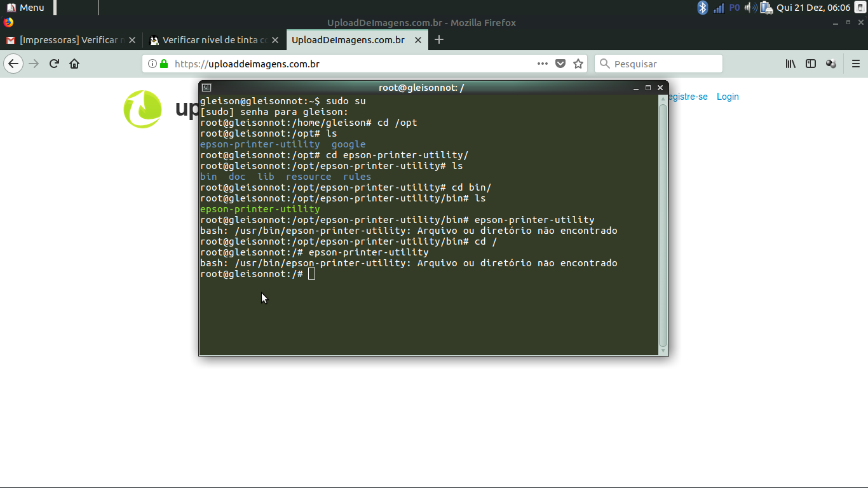The height and width of the screenshot is (488, 868).
Task: Open the Firefox hamburger menu
Action: (x=855, y=64)
